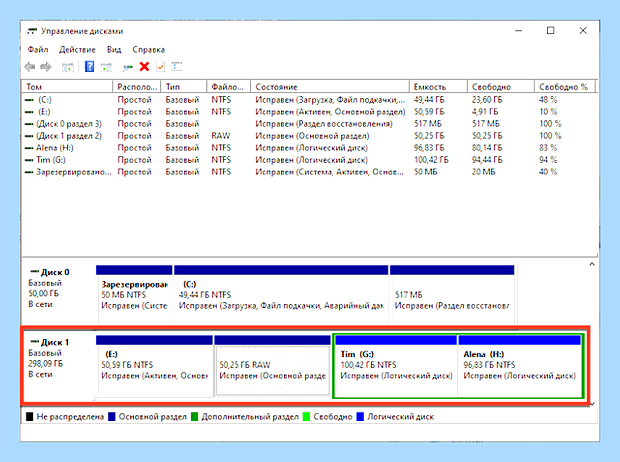The width and height of the screenshot is (620, 462).
Task: Click the 100,42 ГБ capacity cell
Action: (x=431, y=160)
